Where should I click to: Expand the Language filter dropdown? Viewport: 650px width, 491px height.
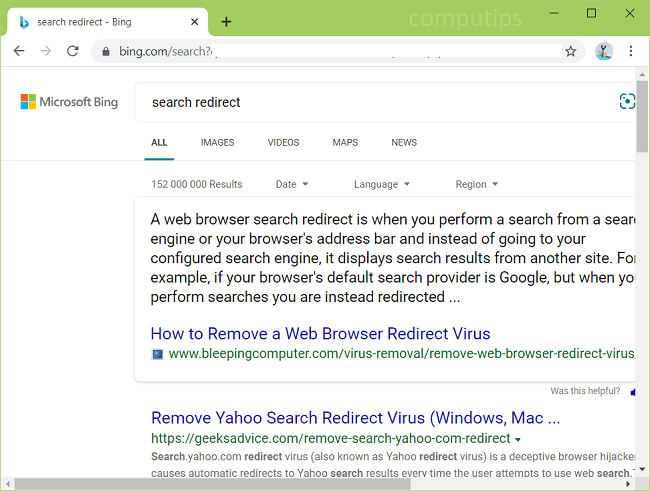(381, 184)
